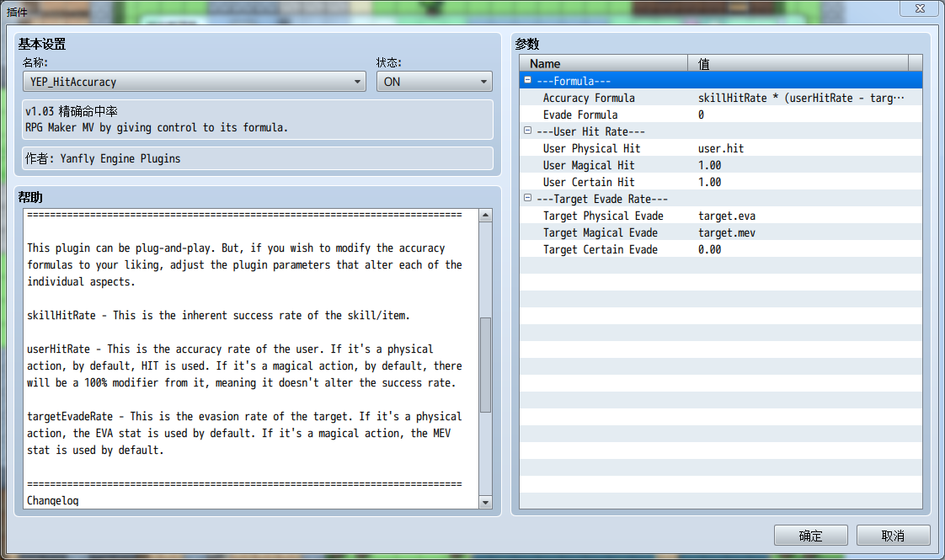The width and height of the screenshot is (945, 560).
Task: Select the Target Physical Evade parameter
Action: [721, 216]
